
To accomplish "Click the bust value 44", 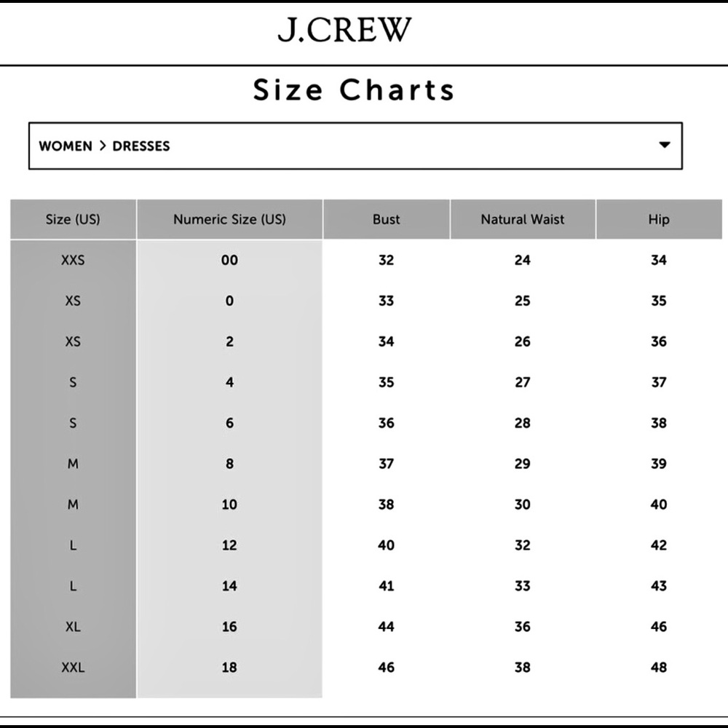I will point(387,627).
